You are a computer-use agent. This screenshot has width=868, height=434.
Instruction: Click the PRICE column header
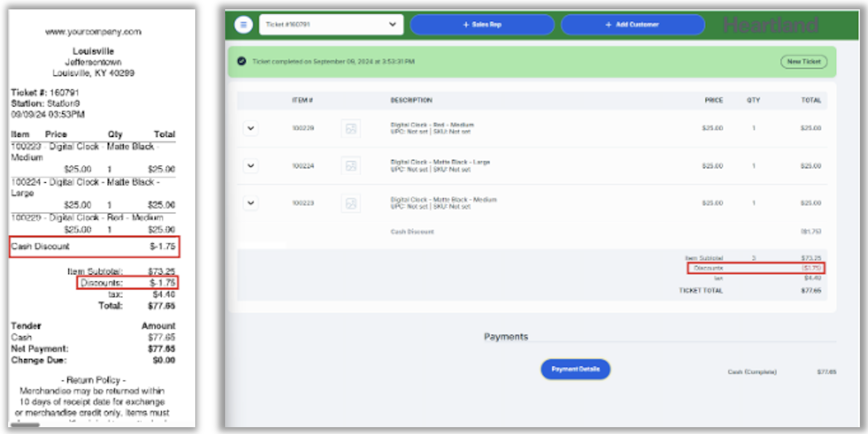(713, 100)
